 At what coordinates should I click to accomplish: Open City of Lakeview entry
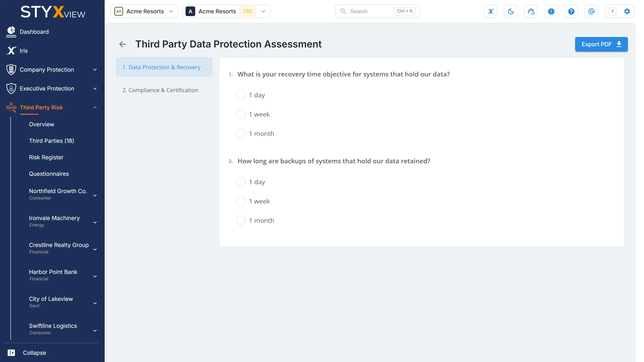click(51, 302)
